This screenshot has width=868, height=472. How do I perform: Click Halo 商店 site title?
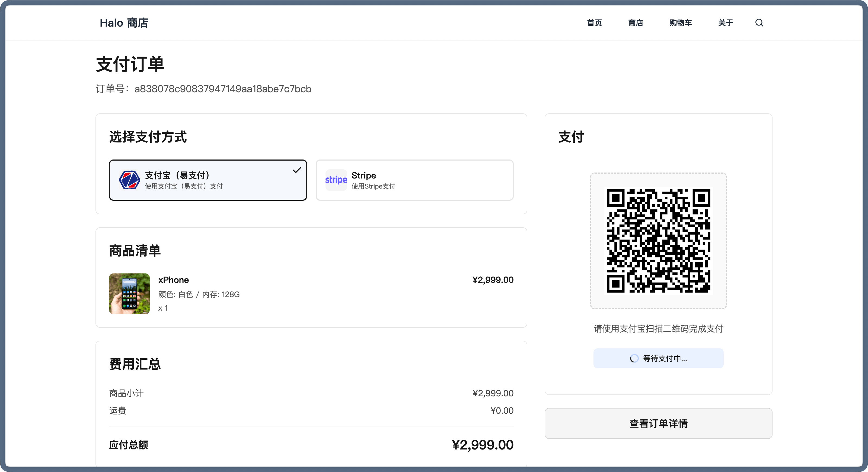(124, 23)
